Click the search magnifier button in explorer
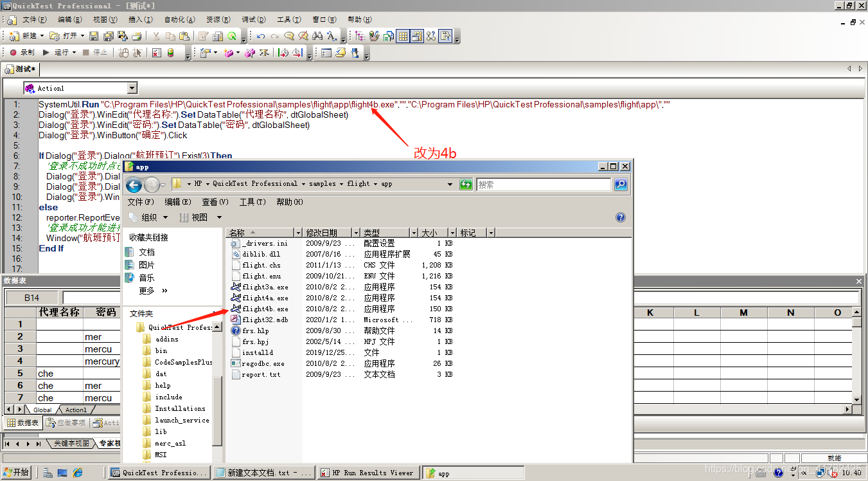 (x=621, y=185)
